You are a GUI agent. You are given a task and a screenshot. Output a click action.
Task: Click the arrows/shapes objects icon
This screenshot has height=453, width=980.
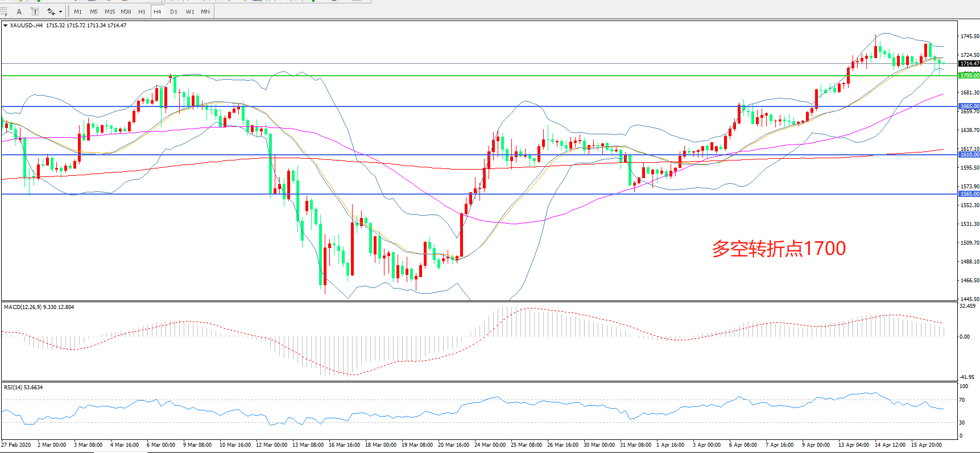[x=51, y=11]
